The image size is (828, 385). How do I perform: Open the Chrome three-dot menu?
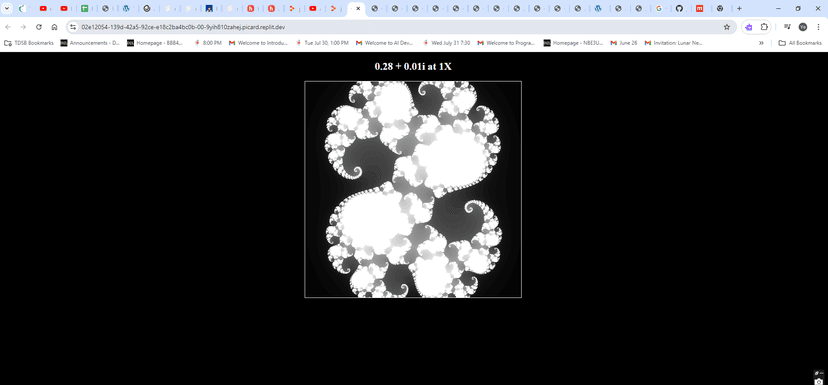tap(817, 27)
